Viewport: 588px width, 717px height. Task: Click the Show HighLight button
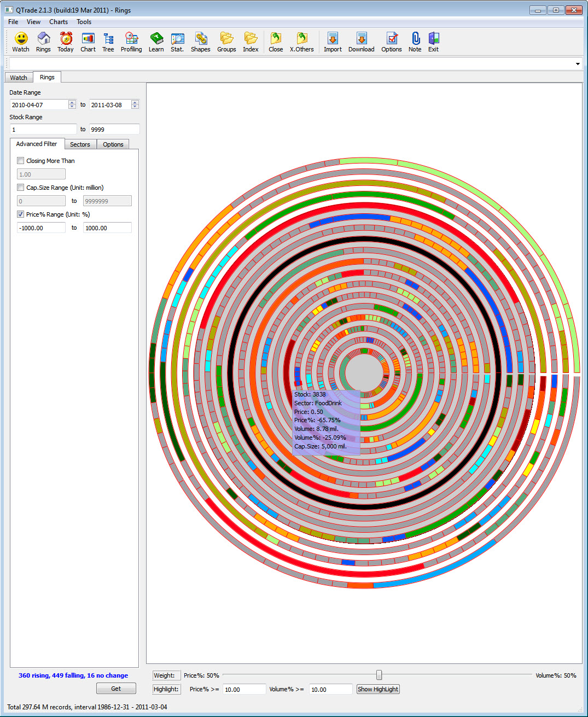pyautogui.click(x=377, y=689)
